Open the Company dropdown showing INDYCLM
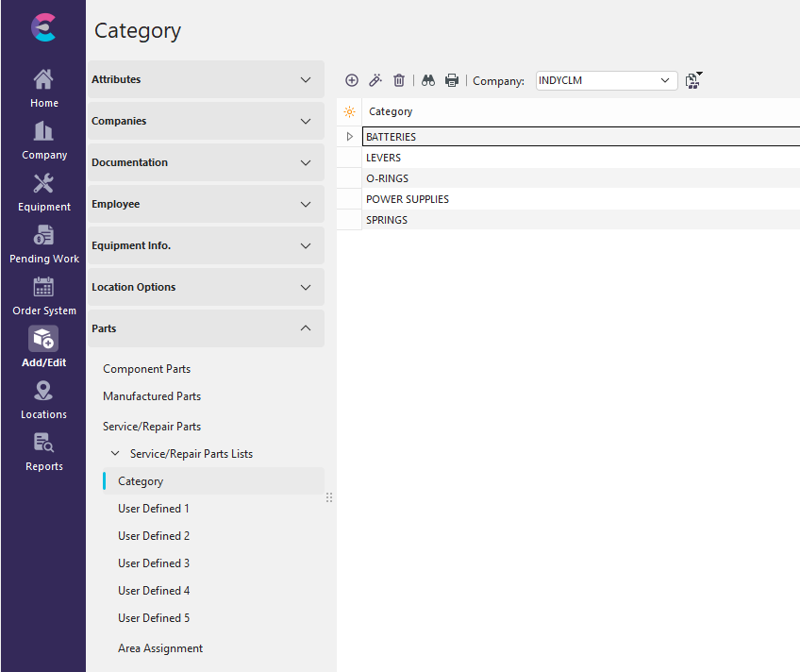The image size is (800, 672). click(x=606, y=81)
